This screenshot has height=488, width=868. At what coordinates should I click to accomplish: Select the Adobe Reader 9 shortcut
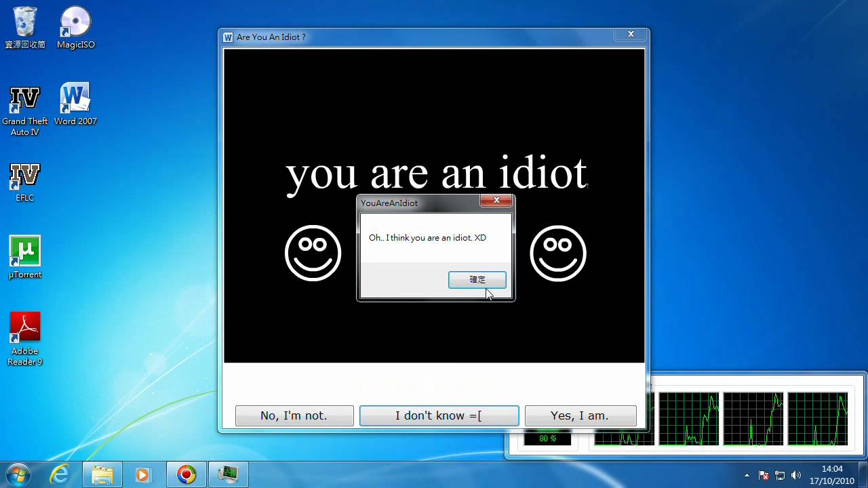(x=25, y=339)
